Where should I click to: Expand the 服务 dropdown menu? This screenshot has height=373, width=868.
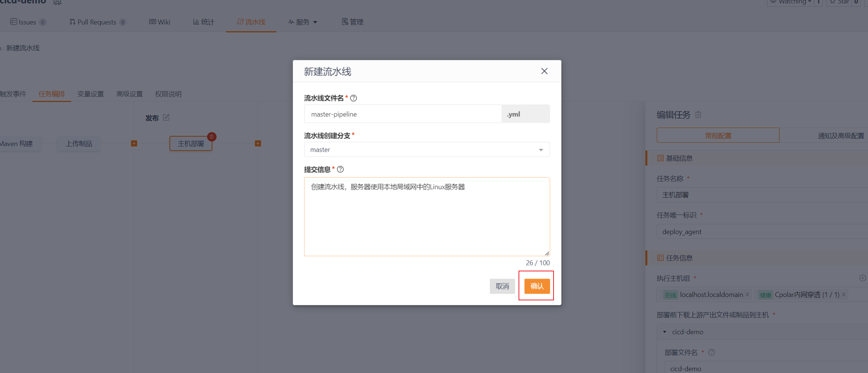tap(303, 22)
